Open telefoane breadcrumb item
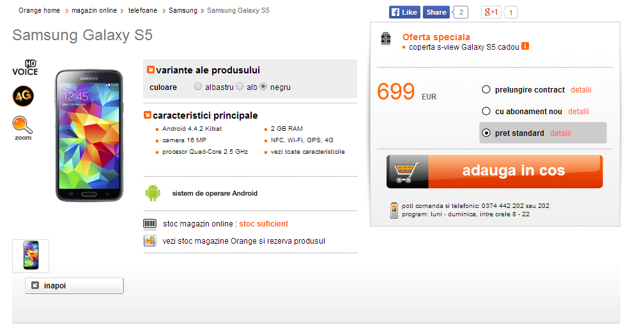The image size is (644, 326). [x=142, y=10]
